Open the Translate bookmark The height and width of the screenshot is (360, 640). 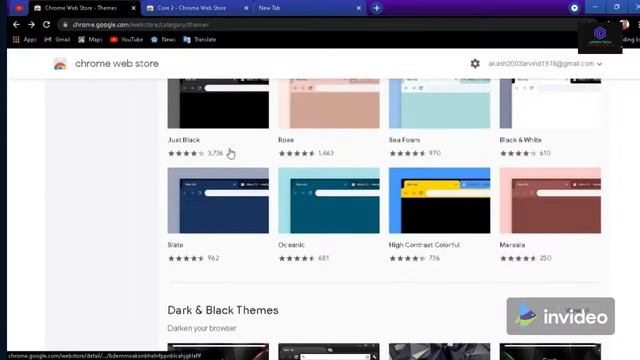(x=200, y=40)
